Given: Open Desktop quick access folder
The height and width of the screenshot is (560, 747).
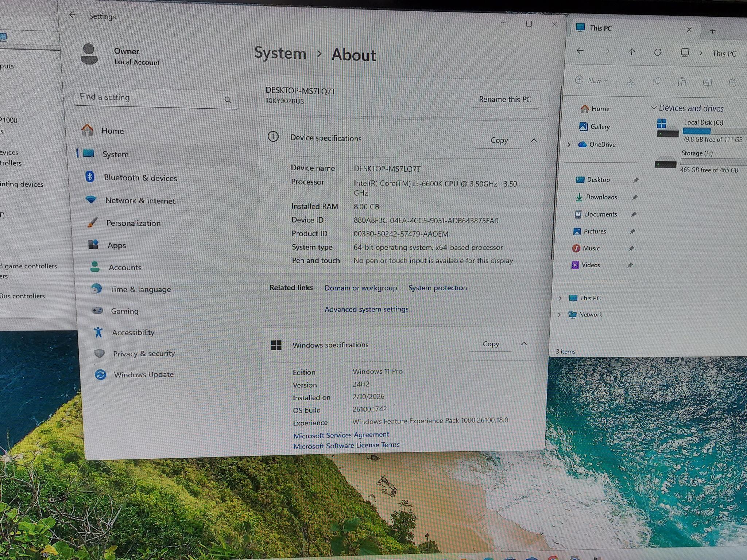Looking at the screenshot, I should coord(593,179).
